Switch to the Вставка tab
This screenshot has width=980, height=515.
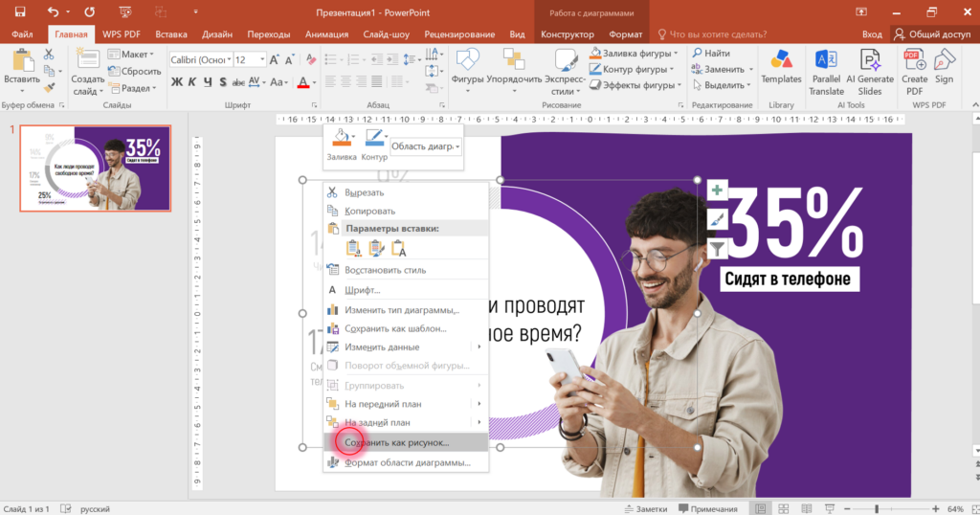pos(170,34)
